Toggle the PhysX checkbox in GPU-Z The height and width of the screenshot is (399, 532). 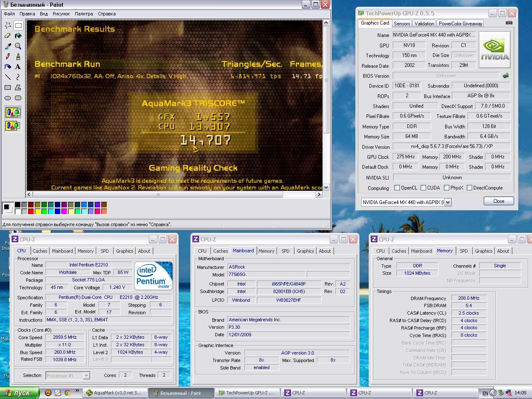446,188
